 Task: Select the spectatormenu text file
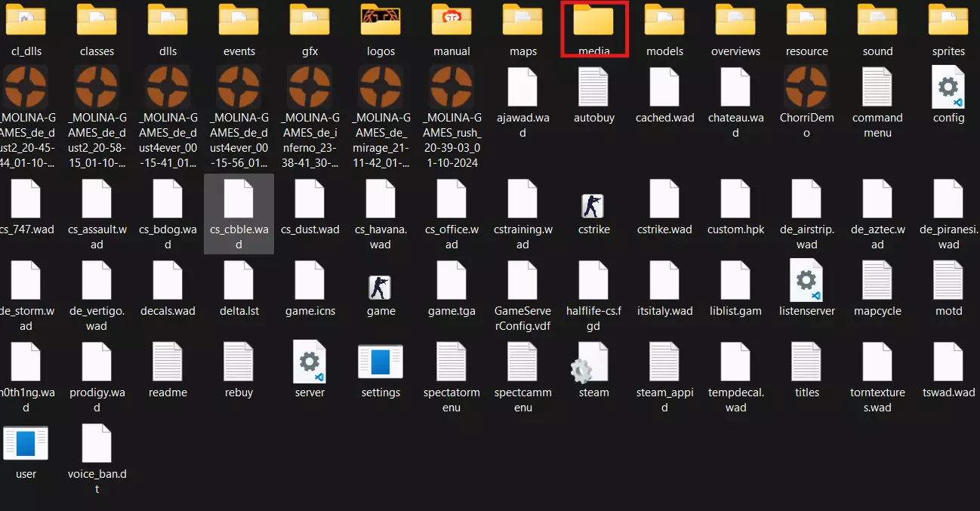point(451,377)
